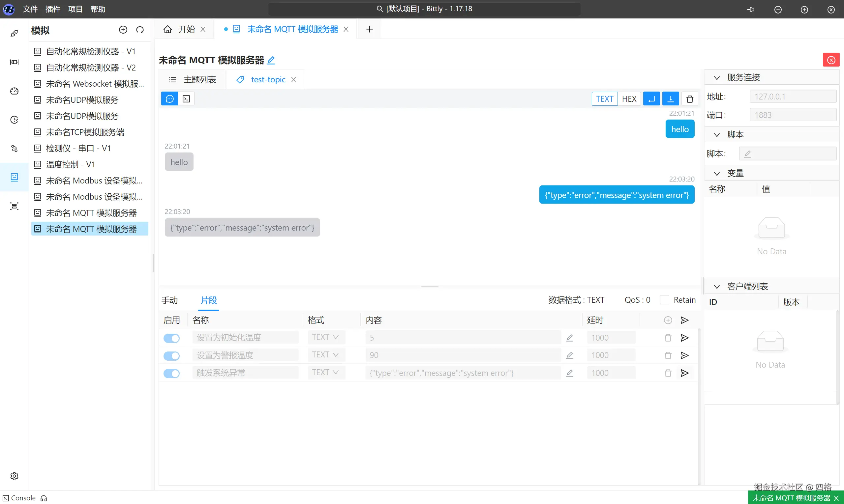844x504 pixels.
Task: Switch to terminal log view icon
Action: pyautogui.click(x=186, y=99)
